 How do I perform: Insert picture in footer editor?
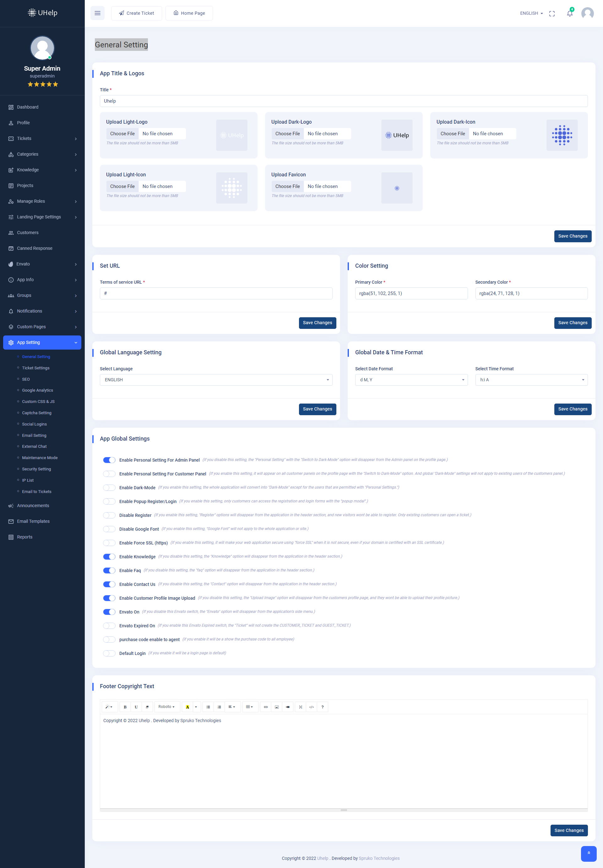coord(277,707)
